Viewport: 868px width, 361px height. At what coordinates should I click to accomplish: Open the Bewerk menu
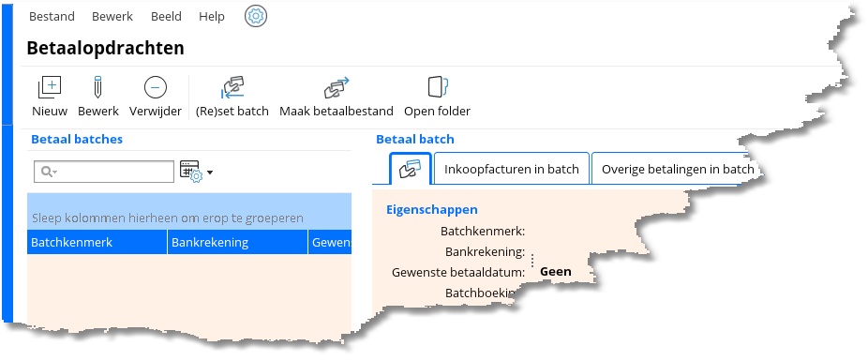point(112,17)
